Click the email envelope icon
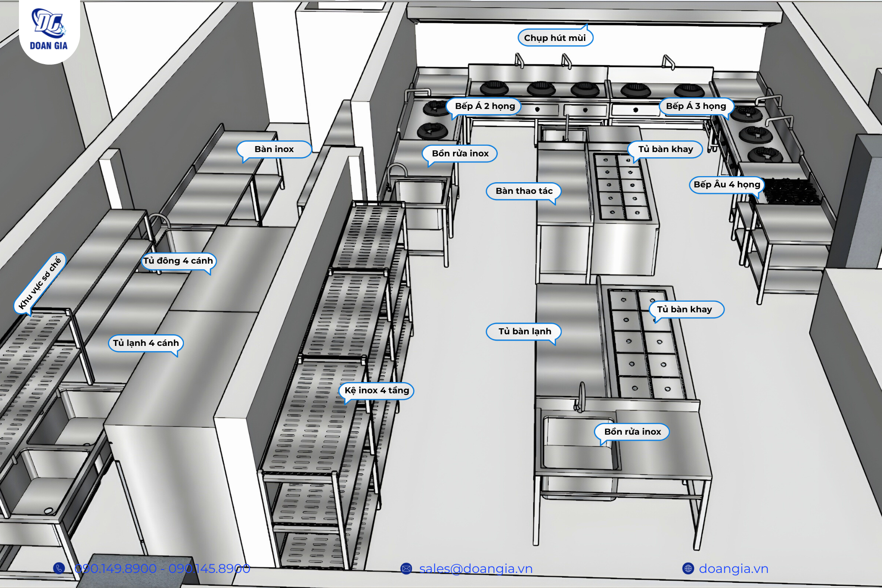882x588 pixels. 406,569
